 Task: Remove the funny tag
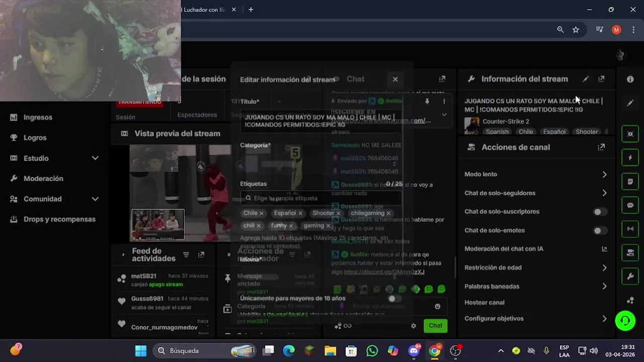291,226
